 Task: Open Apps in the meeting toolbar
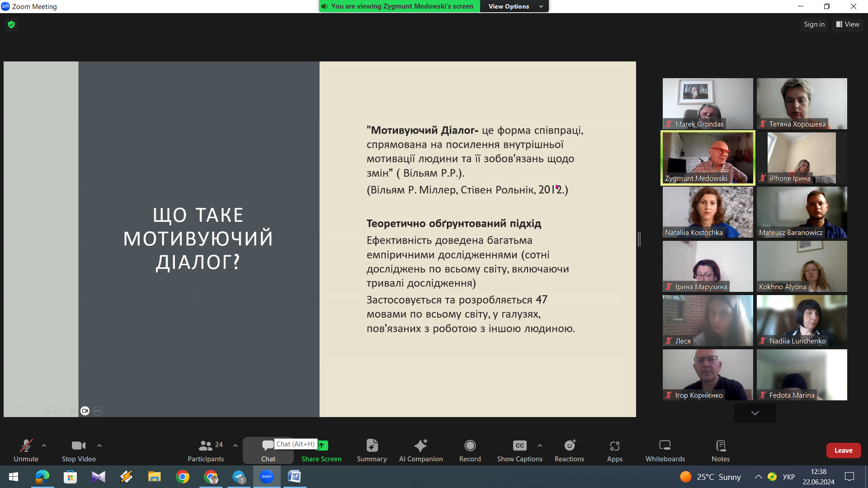[x=614, y=450]
